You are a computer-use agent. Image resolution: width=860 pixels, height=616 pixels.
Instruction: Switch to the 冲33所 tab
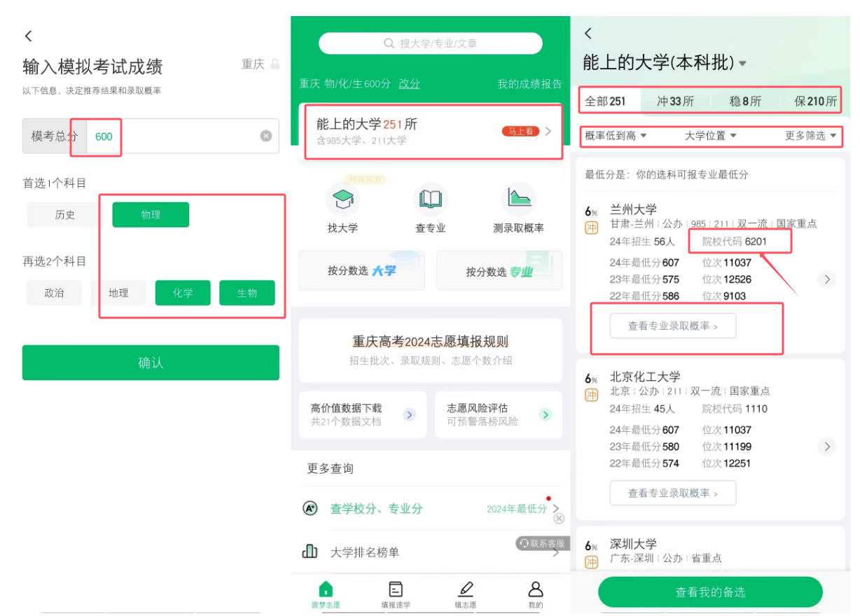pyautogui.click(x=675, y=101)
